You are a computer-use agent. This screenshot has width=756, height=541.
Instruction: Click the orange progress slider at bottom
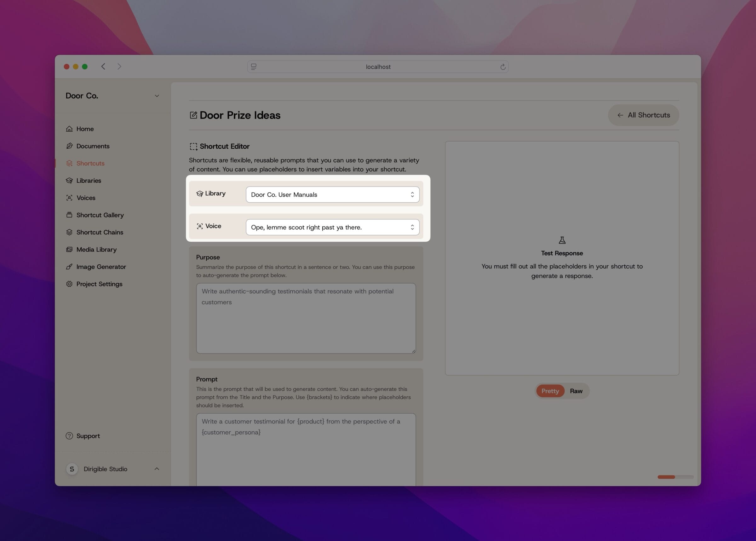667,477
